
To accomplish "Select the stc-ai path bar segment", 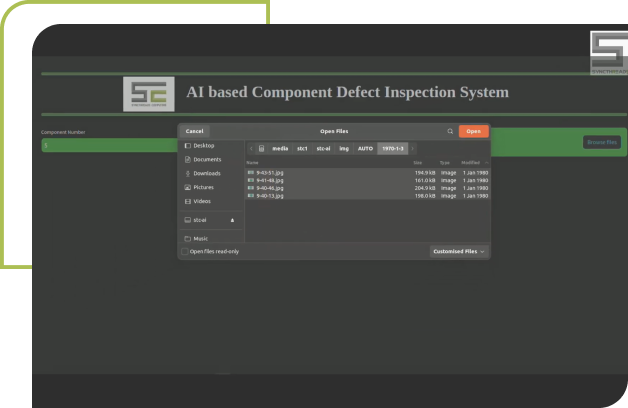I will coord(323,148).
